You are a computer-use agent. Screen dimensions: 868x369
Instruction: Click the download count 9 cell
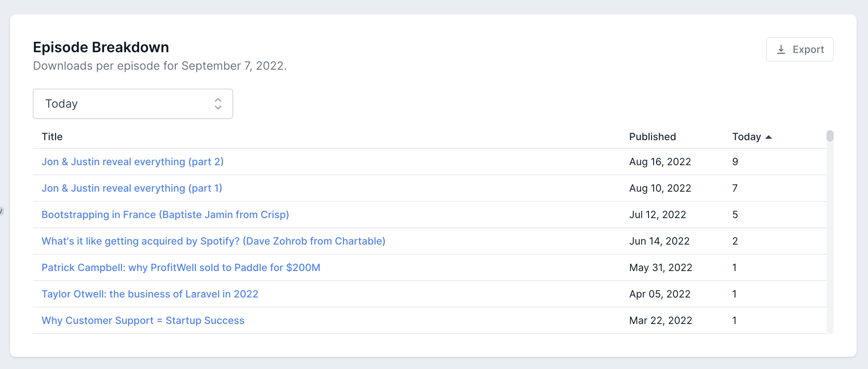(735, 162)
